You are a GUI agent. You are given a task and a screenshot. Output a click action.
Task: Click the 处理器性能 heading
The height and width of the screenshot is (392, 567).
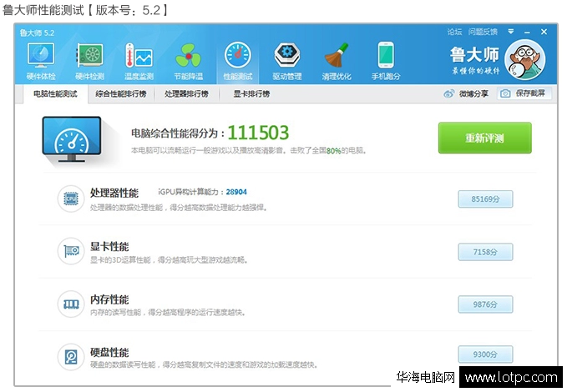point(114,193)
